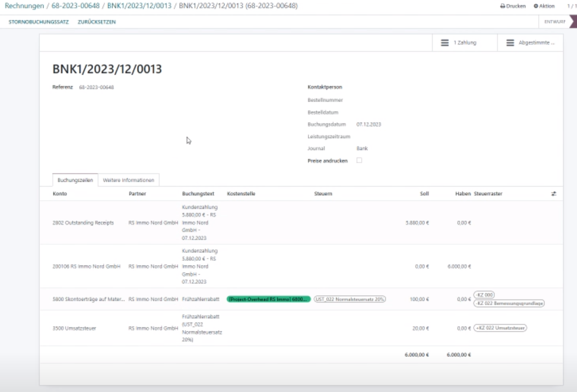Click the Journal value Bank
Image resolution: width=577 pixels, height=392 pixels.
pyautogui.click(x=362, y=149)
